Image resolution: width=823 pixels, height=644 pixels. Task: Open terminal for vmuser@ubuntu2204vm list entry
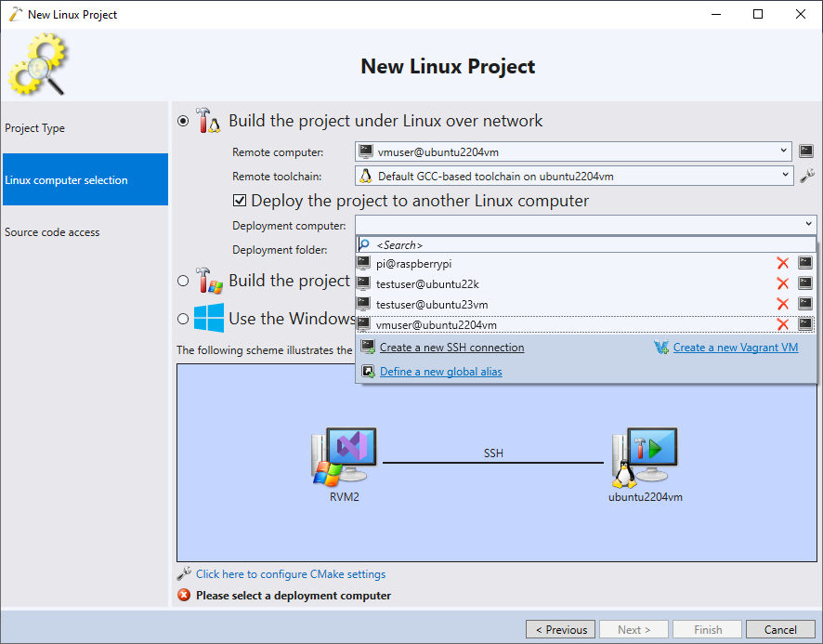805,324
